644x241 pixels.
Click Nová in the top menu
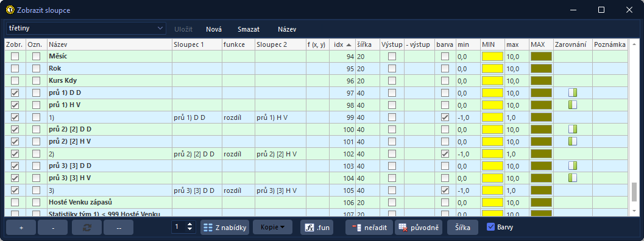[x=214, y=29]
